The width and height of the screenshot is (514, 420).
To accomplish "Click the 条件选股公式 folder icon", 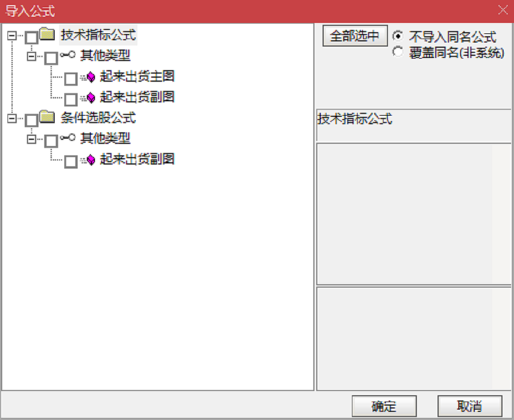I will (47, 117).
